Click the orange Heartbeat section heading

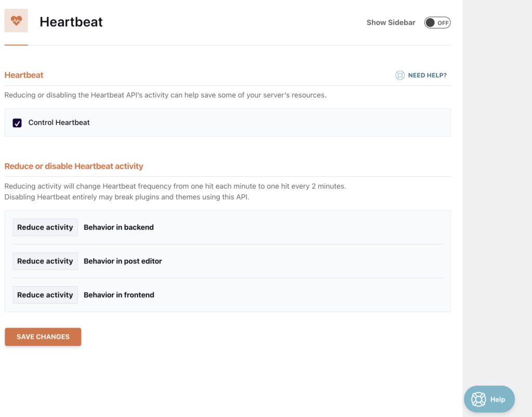tap(24, 75)
